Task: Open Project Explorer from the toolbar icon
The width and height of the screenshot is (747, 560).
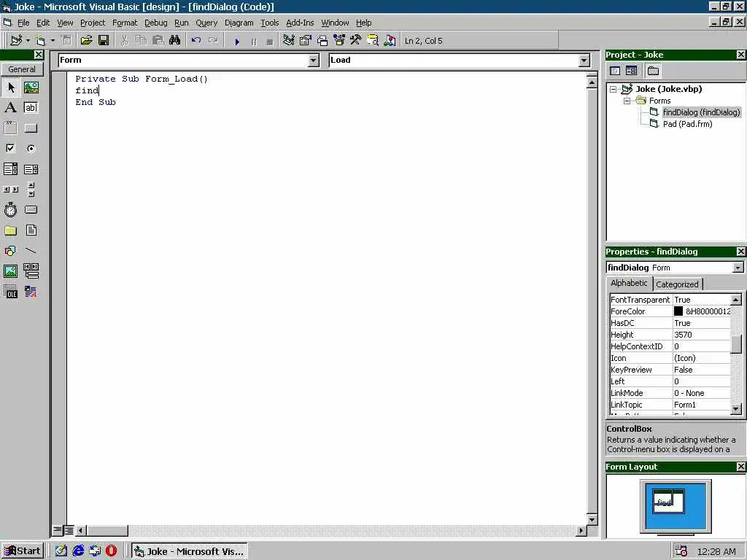Action: coord(288,41)
